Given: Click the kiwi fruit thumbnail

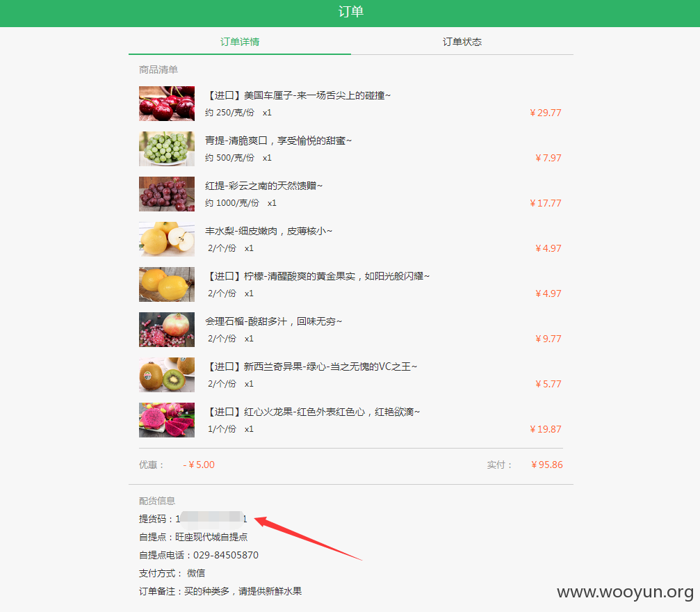Looking at the screenshot, I should tap(166, 375).
